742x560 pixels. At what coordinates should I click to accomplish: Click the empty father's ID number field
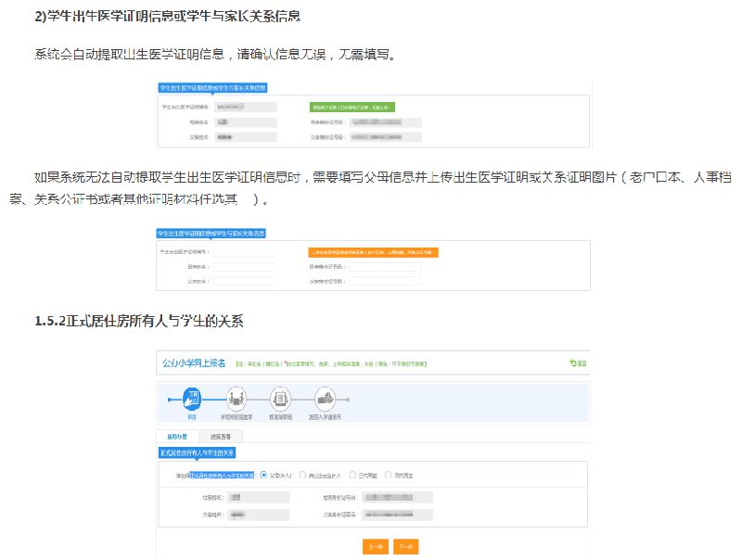click(385, 281)
